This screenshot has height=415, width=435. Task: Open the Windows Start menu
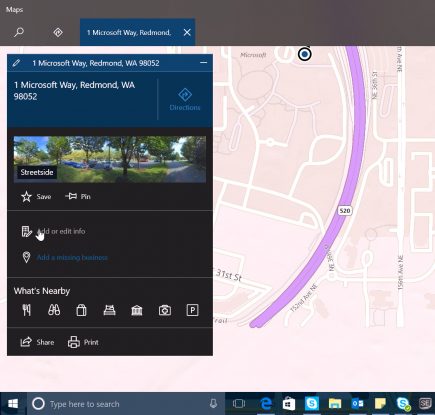pos(13,404)
